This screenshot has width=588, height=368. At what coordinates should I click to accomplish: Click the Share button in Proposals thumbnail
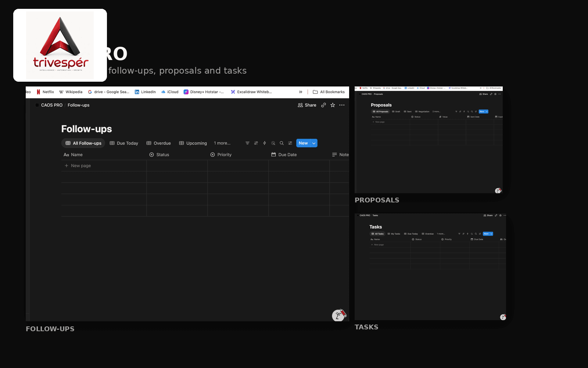(x=484, y=94)
